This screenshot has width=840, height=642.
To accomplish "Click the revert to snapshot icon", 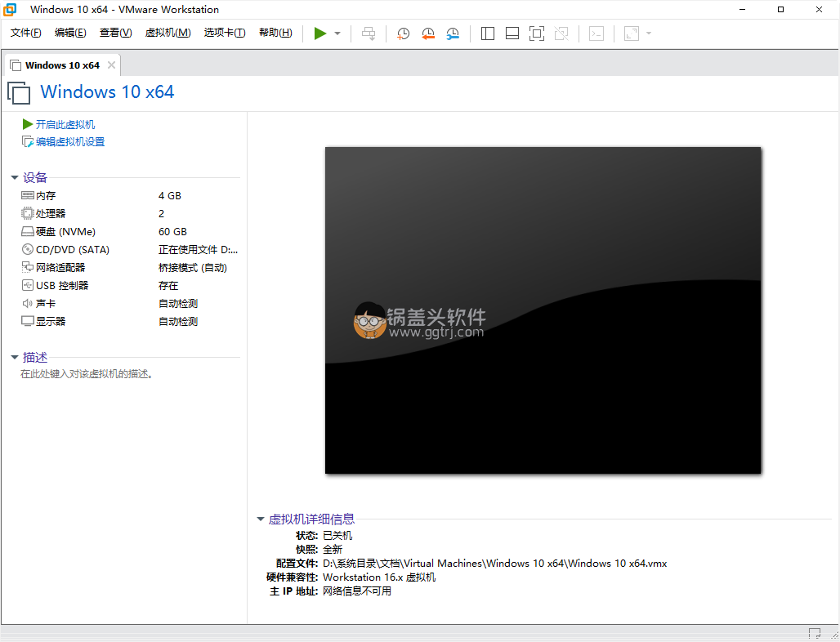I will coord(428,33).
